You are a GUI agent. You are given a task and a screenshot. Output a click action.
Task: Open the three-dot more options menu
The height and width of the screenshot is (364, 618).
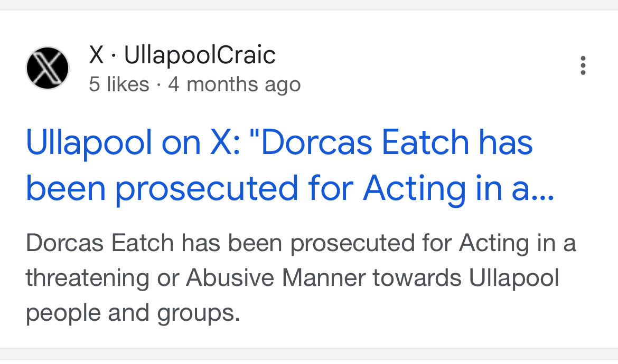(583, 65)
